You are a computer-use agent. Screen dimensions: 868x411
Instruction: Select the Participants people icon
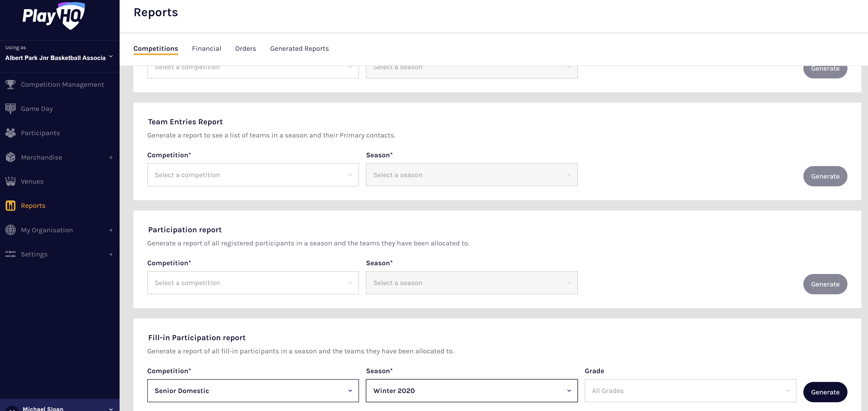coord(10,133)
